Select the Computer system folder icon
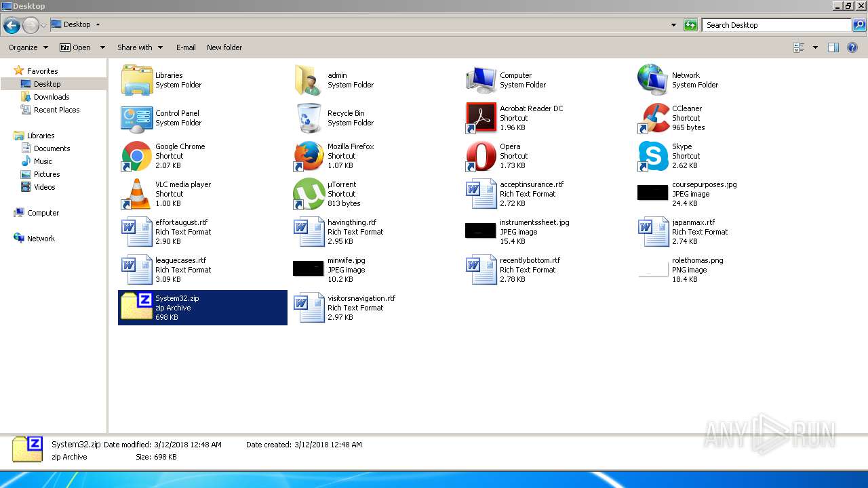868x488 pixels. pos(481,80)
